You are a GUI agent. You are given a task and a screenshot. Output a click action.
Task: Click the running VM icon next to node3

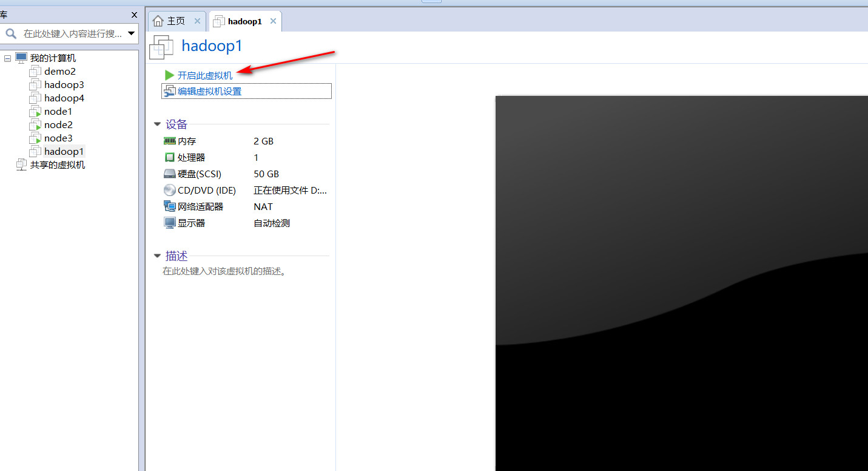(x=35, y=138)
